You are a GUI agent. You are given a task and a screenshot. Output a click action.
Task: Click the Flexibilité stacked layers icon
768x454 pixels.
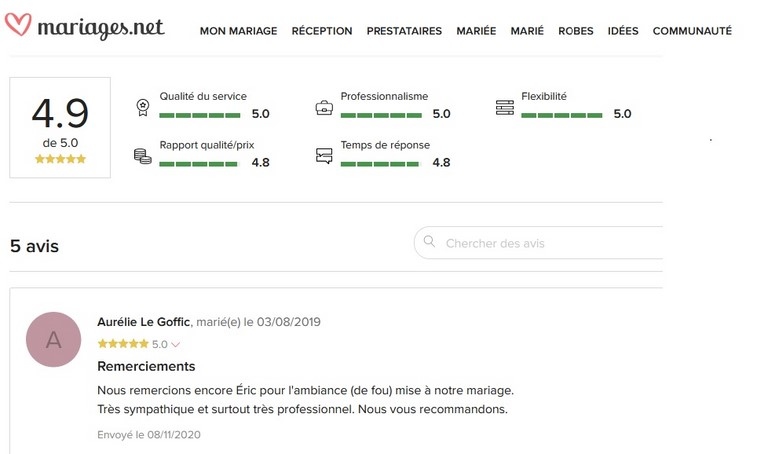click(x=504, y=105)
